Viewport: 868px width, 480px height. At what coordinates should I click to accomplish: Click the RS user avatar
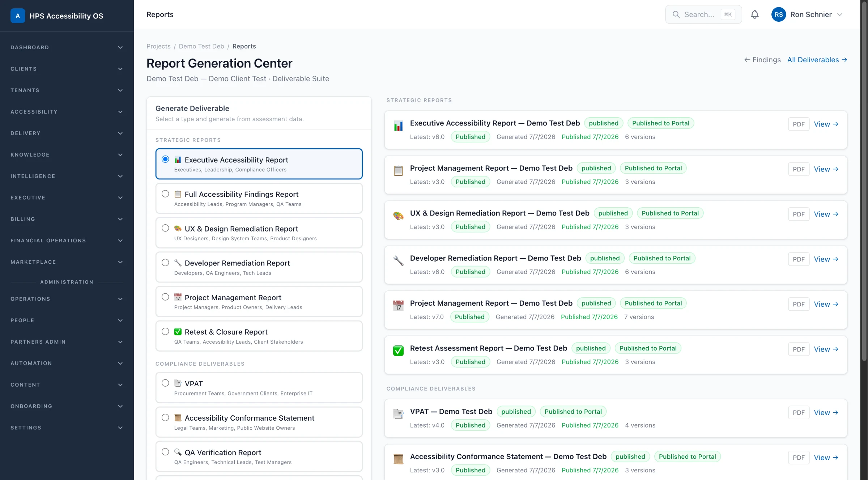pyautogui.click(x=778, y=14)
